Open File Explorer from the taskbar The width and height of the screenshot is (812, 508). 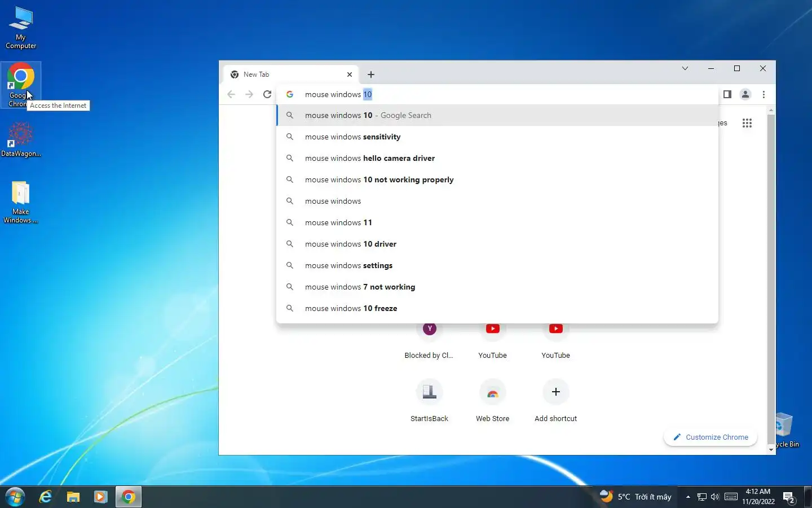(x=73, y=497)
